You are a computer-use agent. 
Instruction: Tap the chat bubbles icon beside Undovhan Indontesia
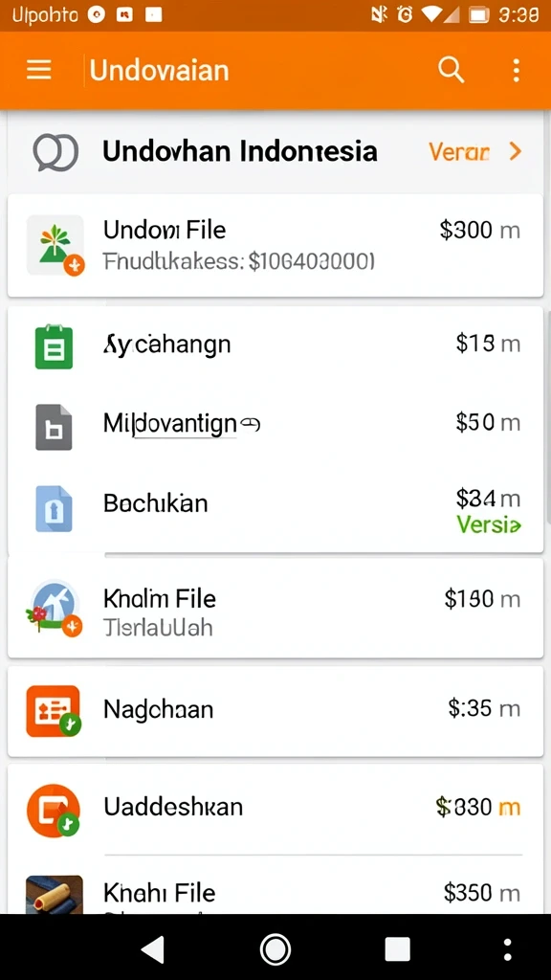coord(55,152)
